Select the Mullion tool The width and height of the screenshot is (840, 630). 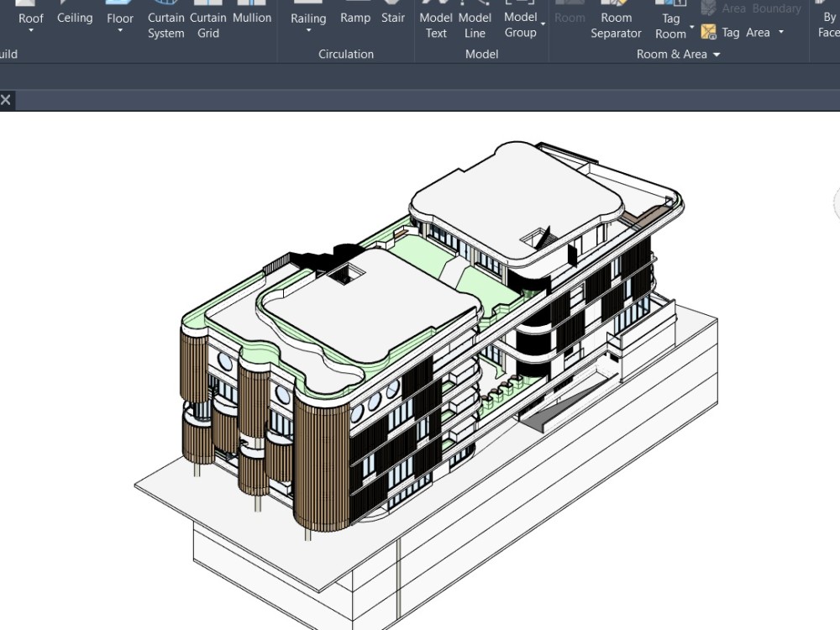point(252,17)
